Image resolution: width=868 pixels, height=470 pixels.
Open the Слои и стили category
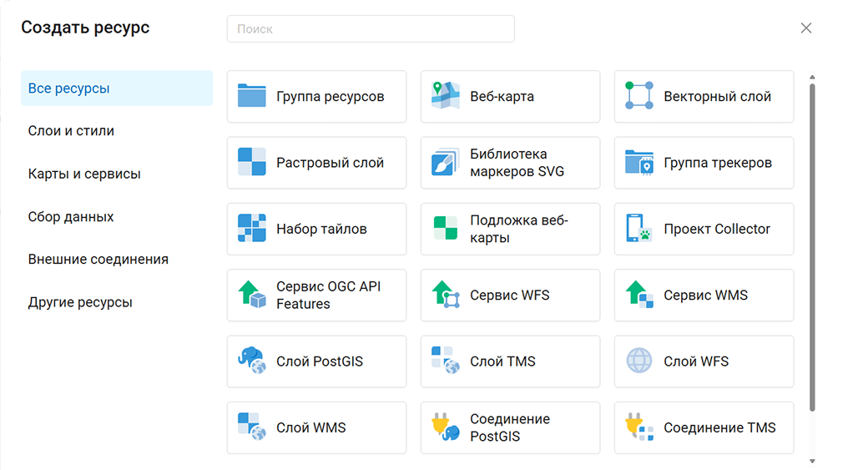tap(71, 131)
